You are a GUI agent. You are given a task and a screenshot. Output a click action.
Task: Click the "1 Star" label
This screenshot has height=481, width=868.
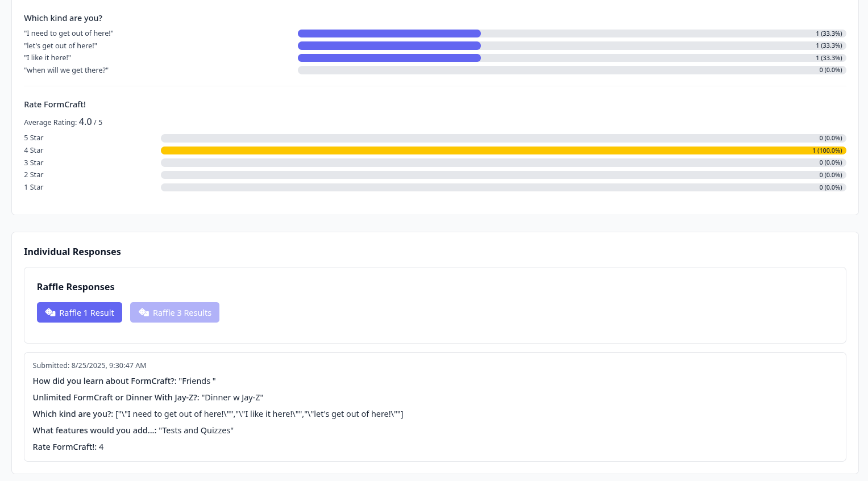pyautogui.click(x=34, y=187)
